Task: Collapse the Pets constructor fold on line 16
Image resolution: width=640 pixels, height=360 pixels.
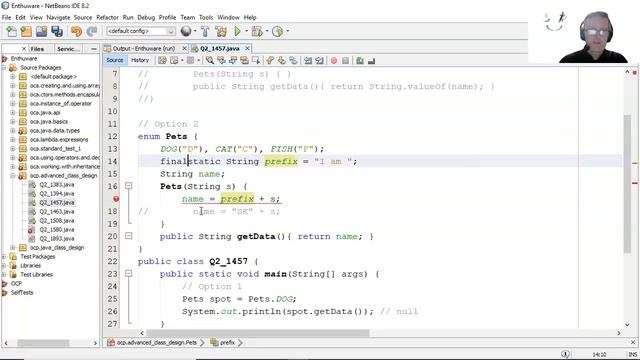Action: pos(129,186)
